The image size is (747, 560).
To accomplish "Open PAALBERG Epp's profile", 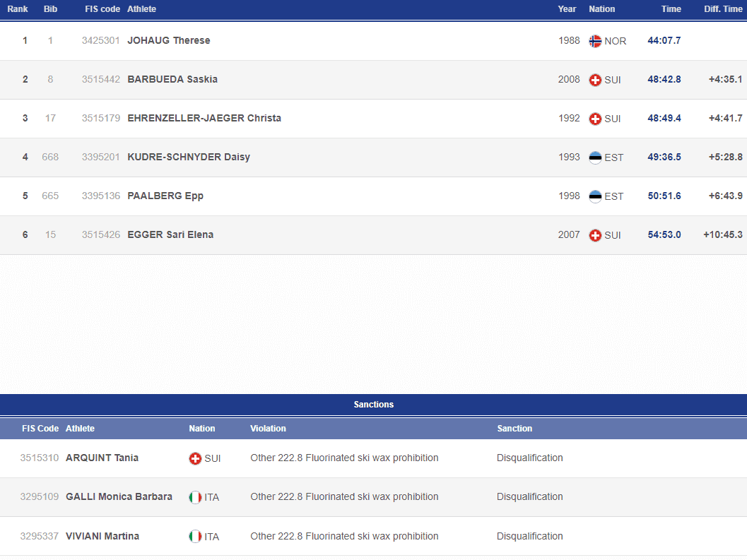I will (x=165, y=196).
